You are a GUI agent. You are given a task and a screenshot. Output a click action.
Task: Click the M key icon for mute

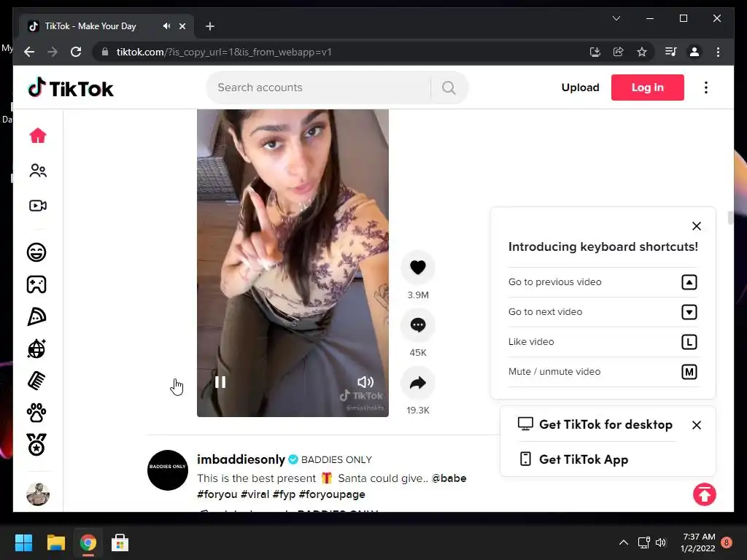point(689,372)
